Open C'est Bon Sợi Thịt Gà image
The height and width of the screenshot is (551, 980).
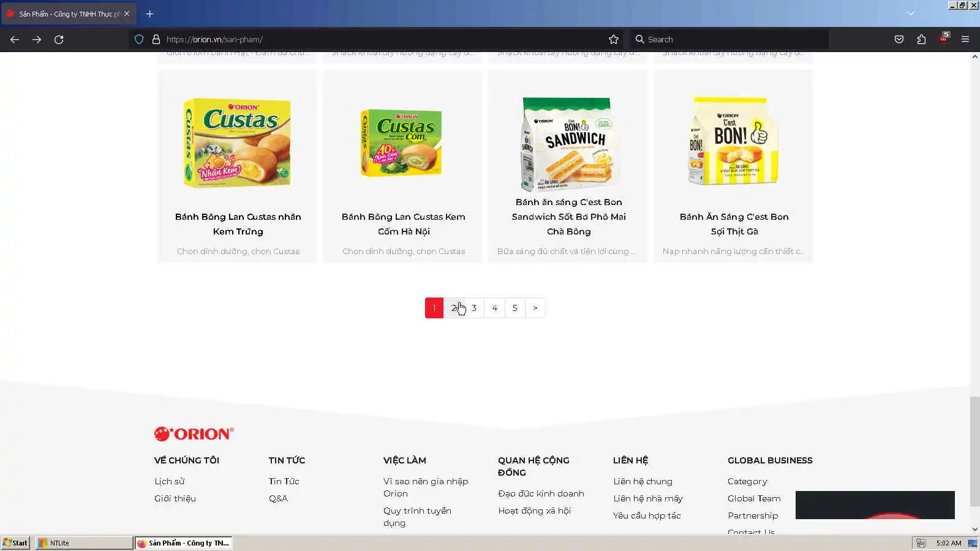point(733,141)
